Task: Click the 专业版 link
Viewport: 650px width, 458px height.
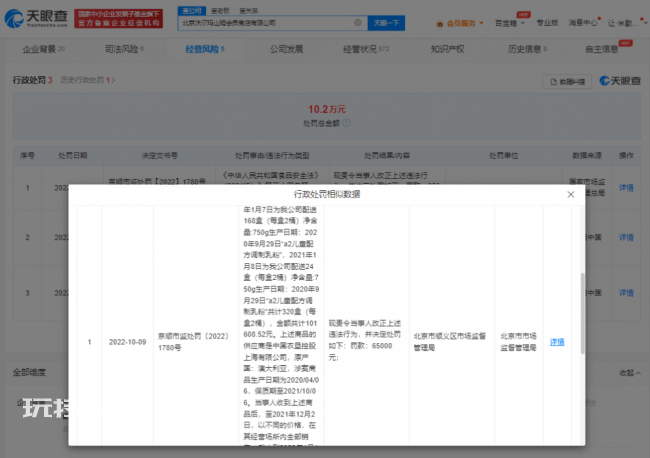Action: [547, 23]
